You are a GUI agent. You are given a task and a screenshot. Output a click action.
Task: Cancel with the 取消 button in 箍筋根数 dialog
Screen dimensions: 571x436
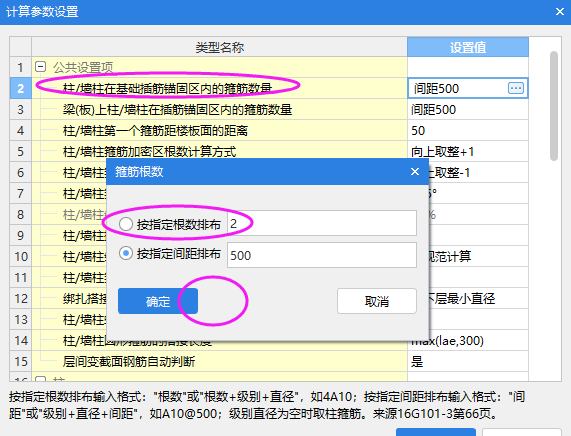coord(377,301)
